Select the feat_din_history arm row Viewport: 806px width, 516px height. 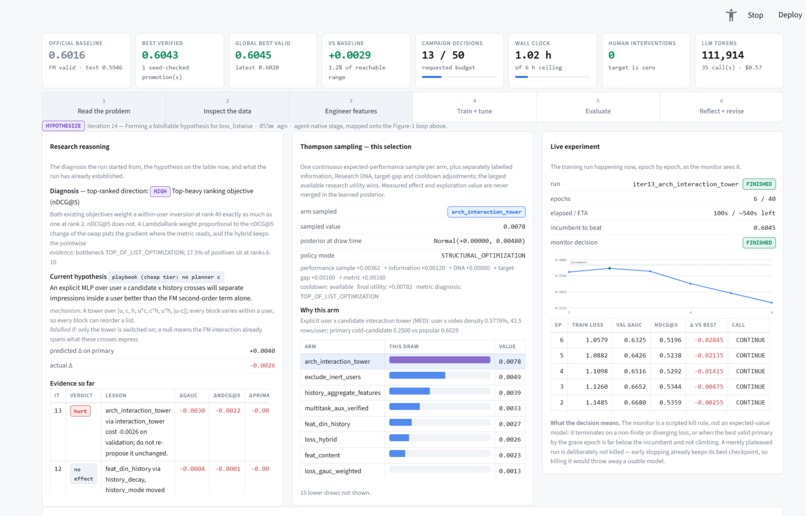(x=413, y=424)
